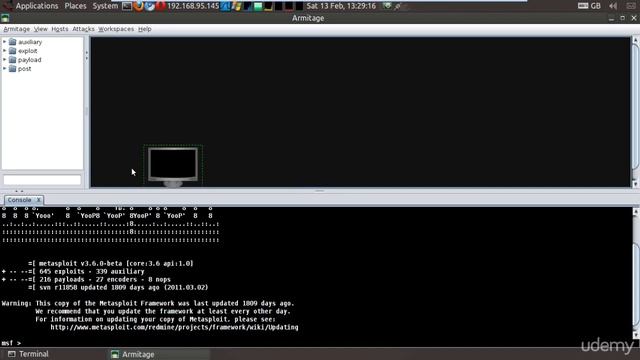Open the Hosts menu
Viewport: 640px width, 360px height.
click(60, 29)
